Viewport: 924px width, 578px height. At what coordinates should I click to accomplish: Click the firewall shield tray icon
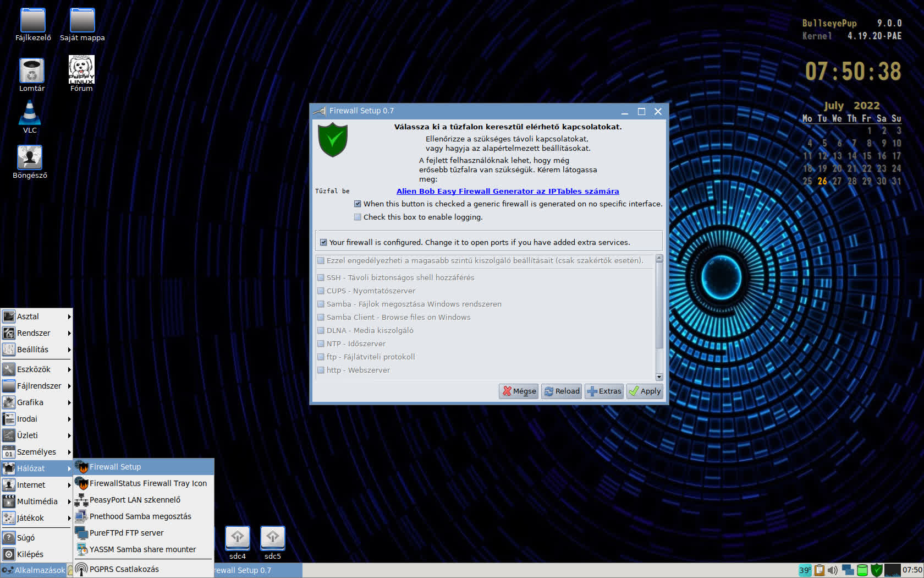(877, 570)
